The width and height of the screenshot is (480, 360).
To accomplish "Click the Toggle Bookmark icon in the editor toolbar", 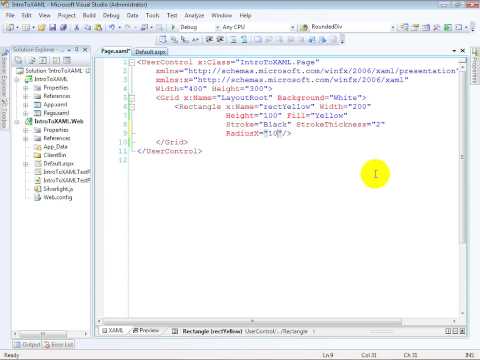I will point(258,40).
